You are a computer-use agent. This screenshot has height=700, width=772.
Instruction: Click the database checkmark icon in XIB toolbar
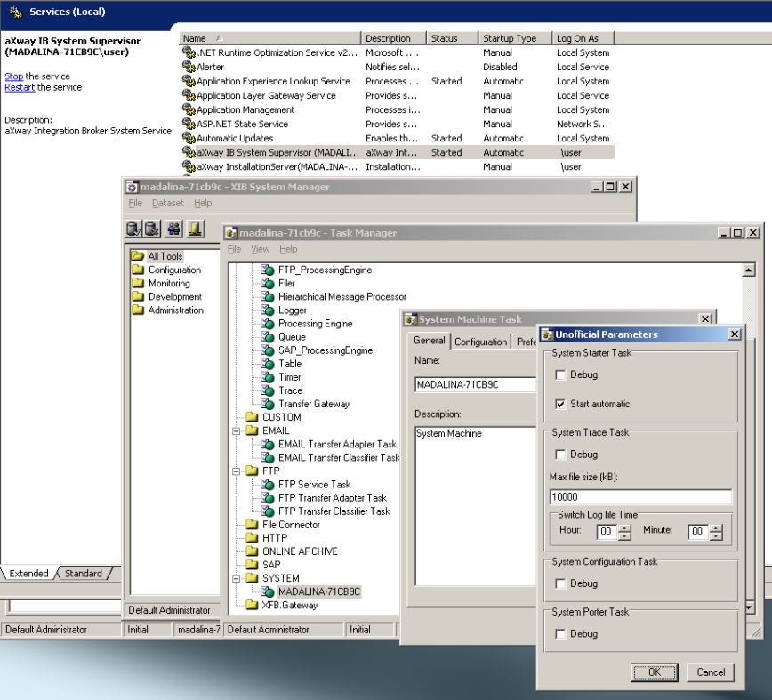pos(133,229)
